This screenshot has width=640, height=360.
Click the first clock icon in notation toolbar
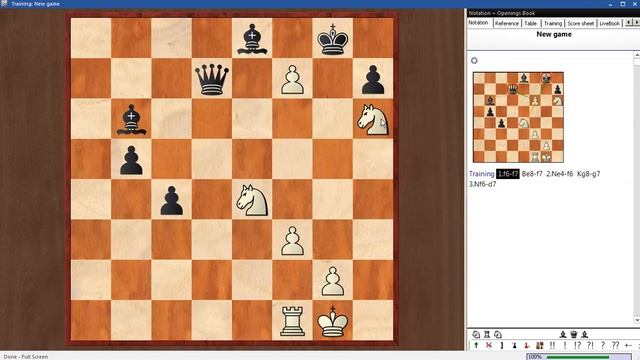tap(476, 334)
